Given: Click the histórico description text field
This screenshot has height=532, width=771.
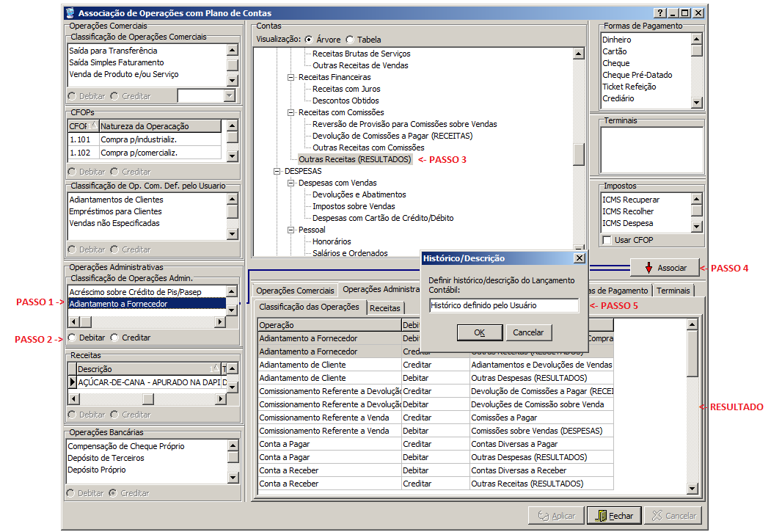Looking at the screenshot, I should point(504,305).
